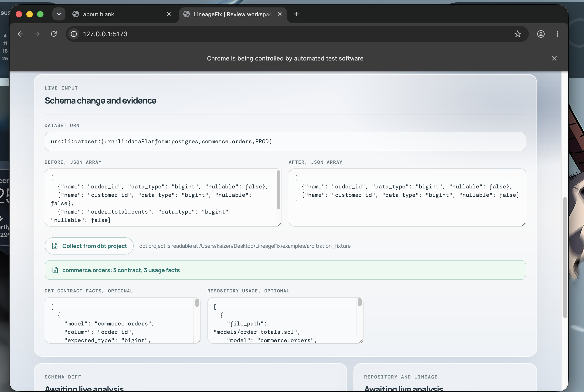Close the about:blank tab
This screenshot has width=584, height=392.
pos(169,14)
